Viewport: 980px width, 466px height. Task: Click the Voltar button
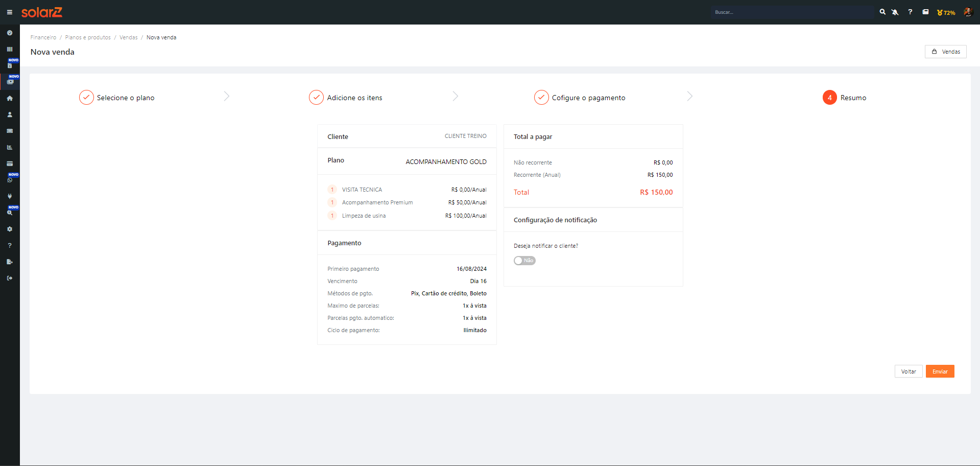click(908, 371)
